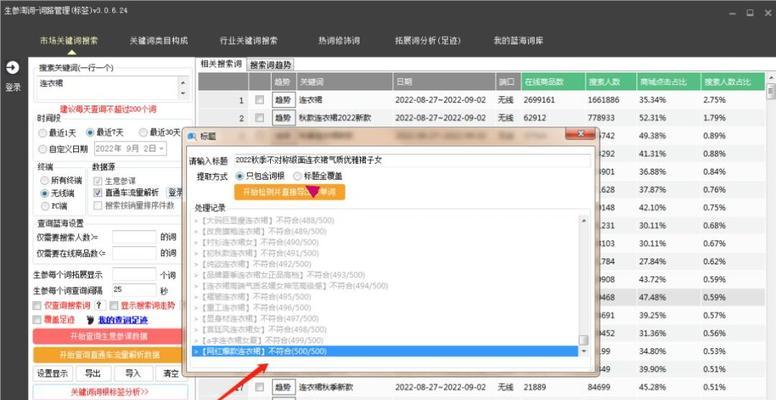Click the 趋势 button in the 连衣裙 row
The image size is (776, 400).
point(284,100)
